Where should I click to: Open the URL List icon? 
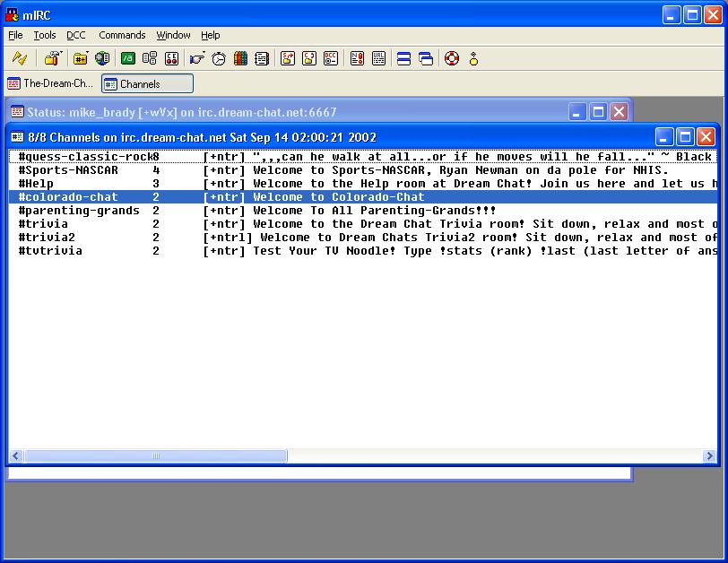[379, 58]
